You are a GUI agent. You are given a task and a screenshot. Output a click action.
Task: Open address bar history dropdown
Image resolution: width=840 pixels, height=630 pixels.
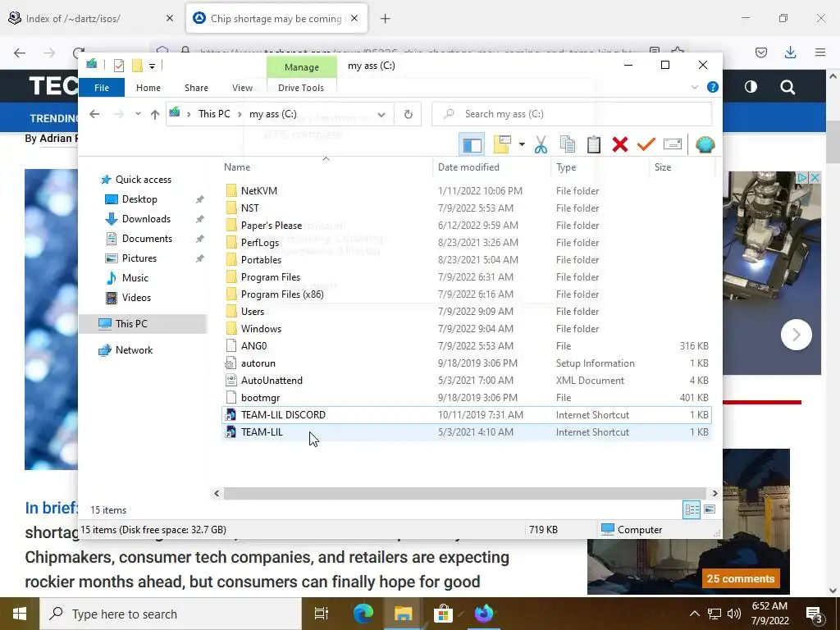tap(381, 114)
